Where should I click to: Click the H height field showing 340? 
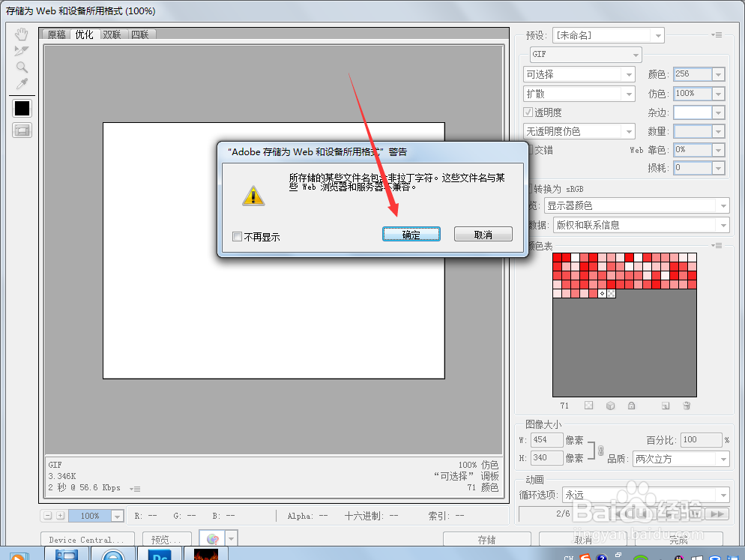546,458
